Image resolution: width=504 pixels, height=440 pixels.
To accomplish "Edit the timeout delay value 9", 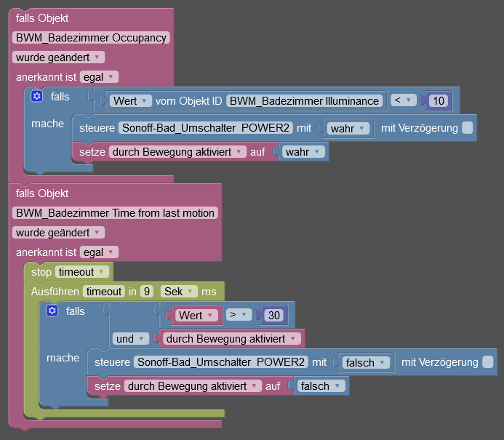I will pos(147,292).
